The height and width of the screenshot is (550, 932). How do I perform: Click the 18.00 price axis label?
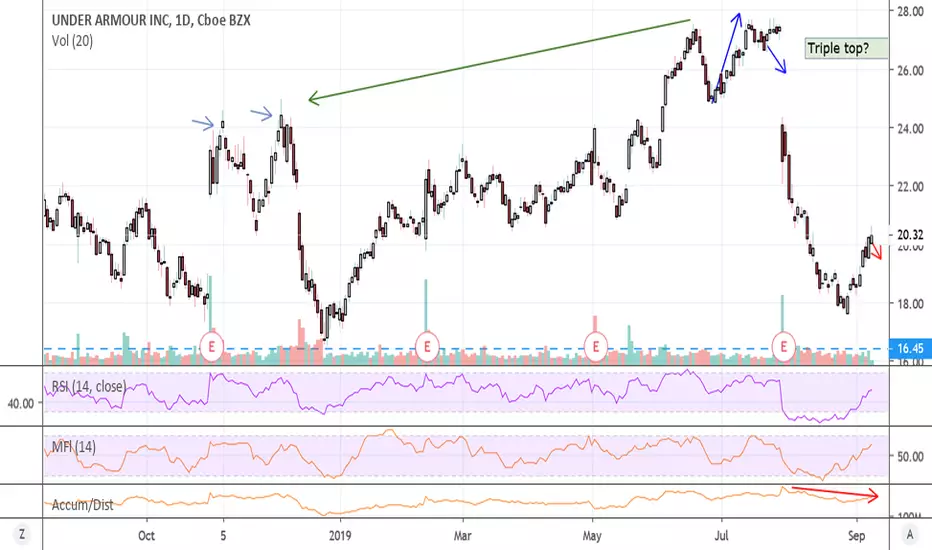pos(910,304)
